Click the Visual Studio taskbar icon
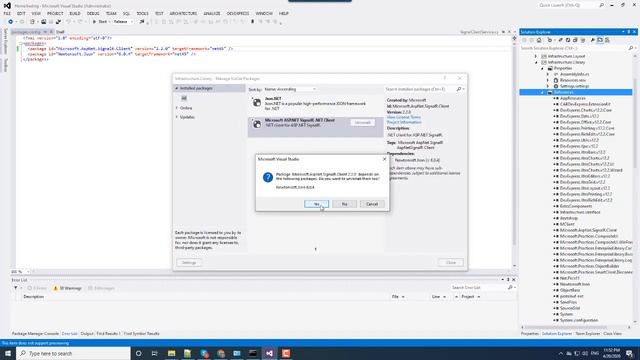640x360 pixels. click(x=269, y=353)
